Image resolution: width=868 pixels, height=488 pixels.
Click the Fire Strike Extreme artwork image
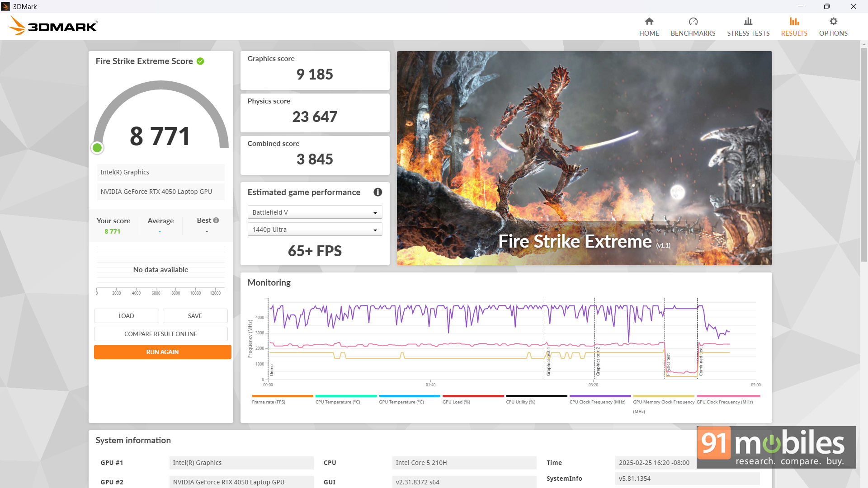[x=584, y=158]
